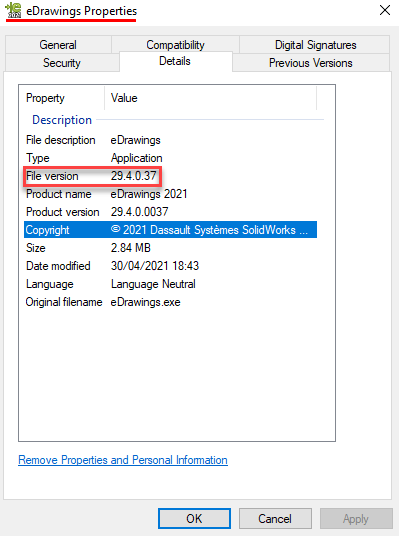This screenshot has height=536, width=399.
Task: Select the Language row
Action: (x=170, y=284)
